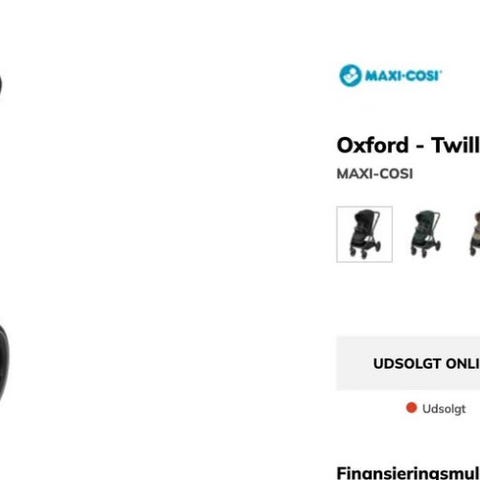Click the dark product image part at upper left
The height and width of the screenshot is (480, 480).
[x=1, y=85]
